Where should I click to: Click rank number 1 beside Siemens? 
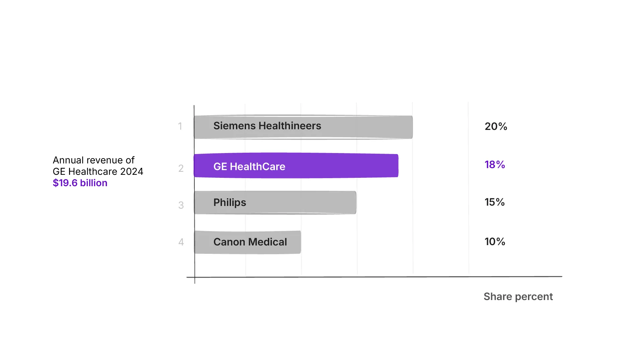[x=180, y=127]
